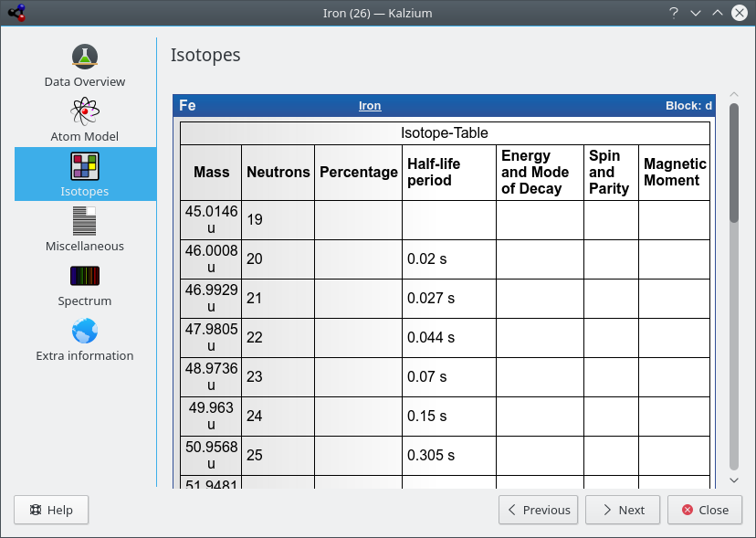Image resolution: width=756 pixels, height=538 pixels.
Task: Close the dialog with Close button
Action: click(x=704, y=510)
